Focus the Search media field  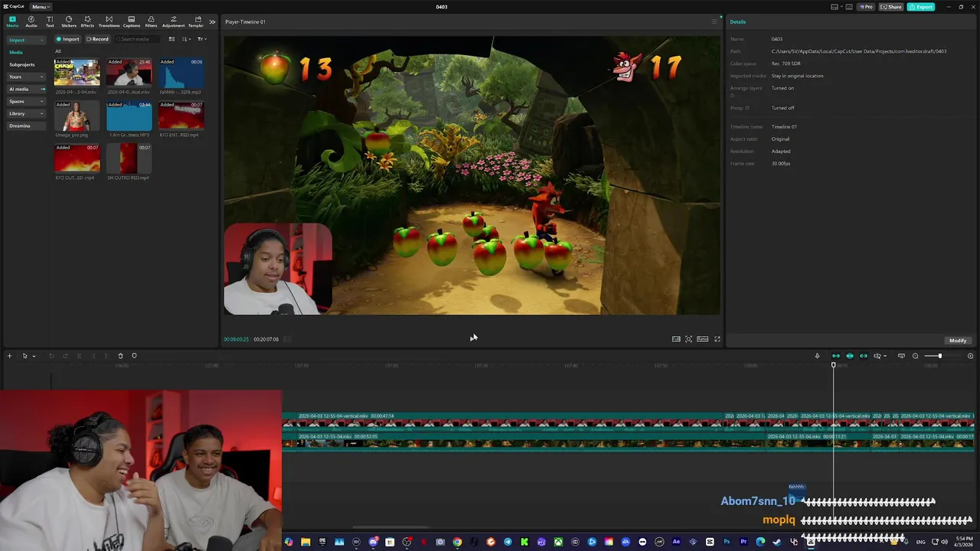(136, 39)
